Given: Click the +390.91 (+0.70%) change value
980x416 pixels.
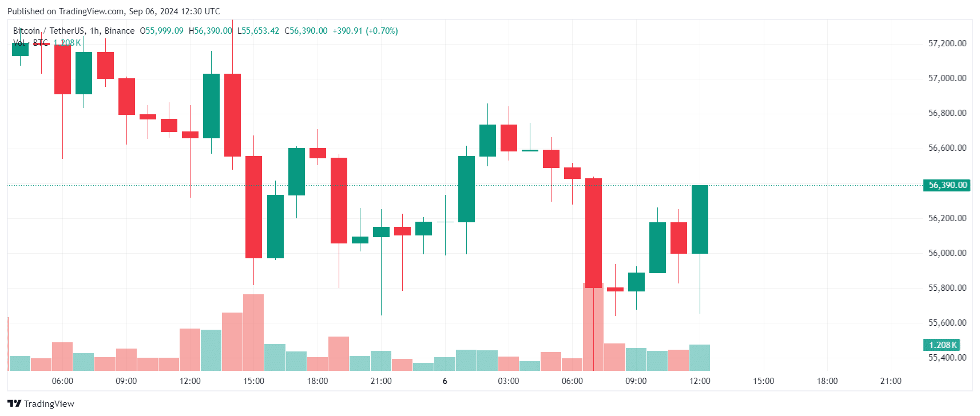Looking at the screenshot, I should [365, 31].
